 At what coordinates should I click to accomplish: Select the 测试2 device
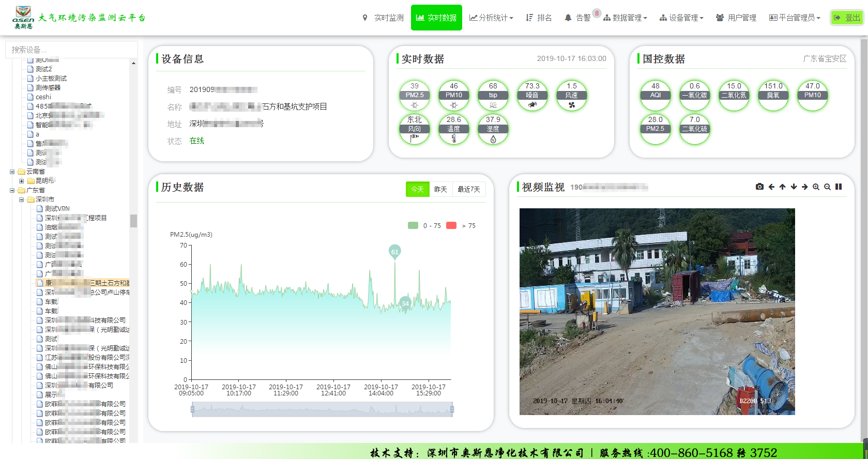click(43, 69)
